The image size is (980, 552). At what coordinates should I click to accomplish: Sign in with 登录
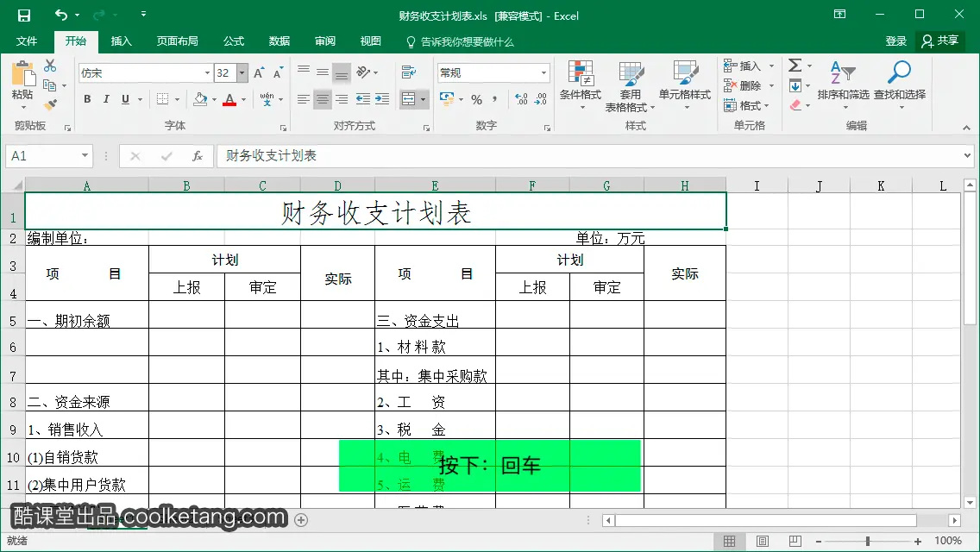click(x=895, y=41)
